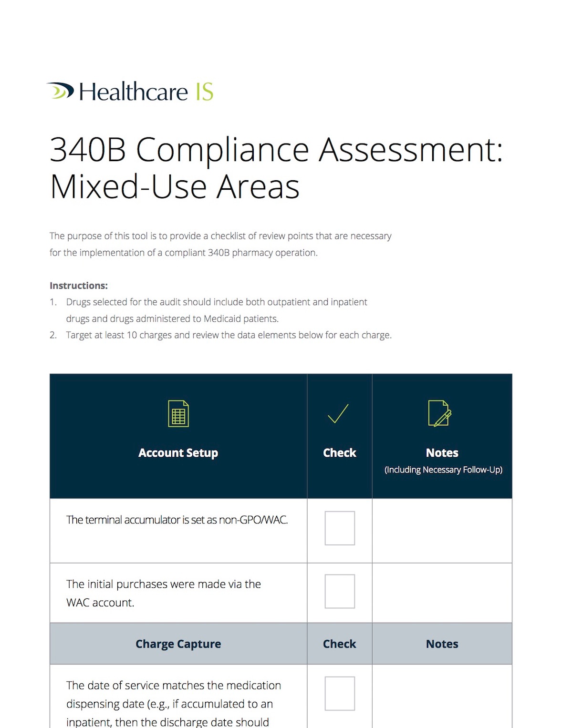Click the Notes label in the Charge Capture row
This screenshot has width=562, height=728.
[442, 644]
